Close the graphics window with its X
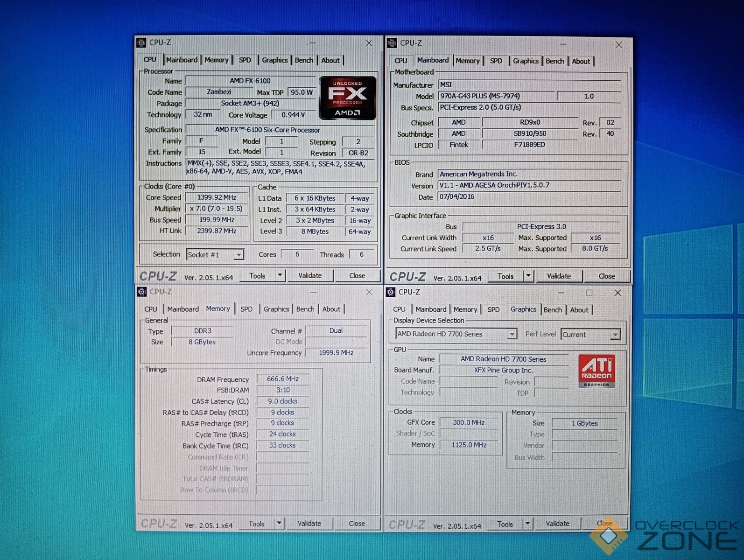The width and height of the screenshot is (744, 560). point(618,293)
